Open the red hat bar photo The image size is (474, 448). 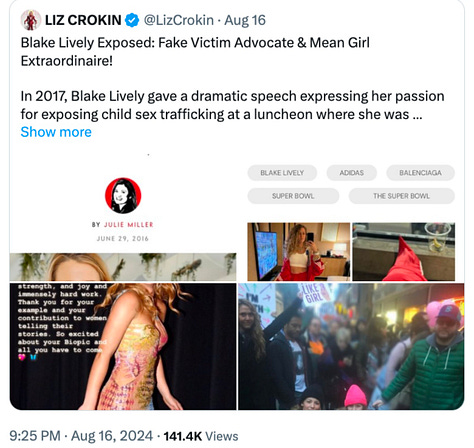tap(404, 252)
